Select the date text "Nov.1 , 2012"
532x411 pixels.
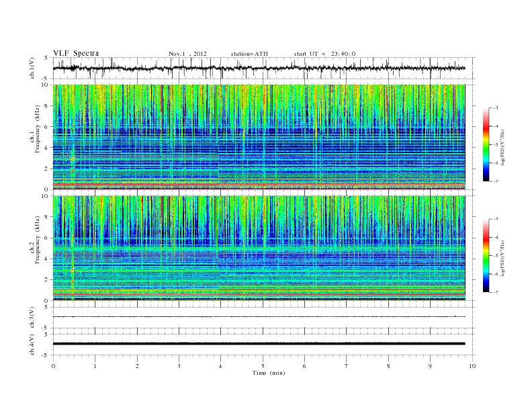(x=187, y=54)
